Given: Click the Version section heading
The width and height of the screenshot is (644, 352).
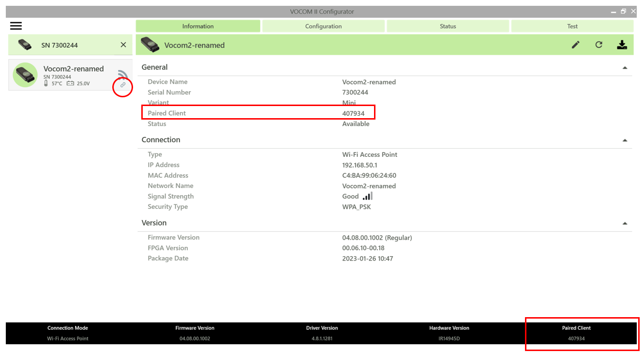Looking at the screenshot, I should click(x=154, y=223).
